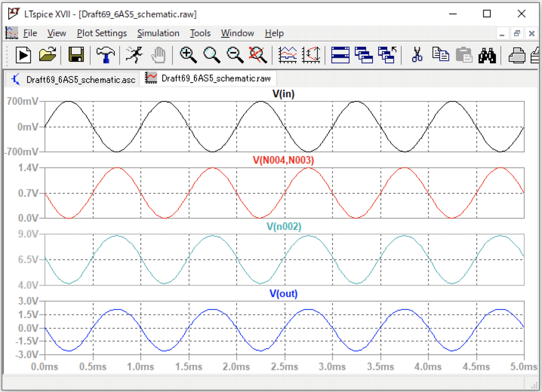Image resolution: width=542 pixels, height=392 pixels.
Task: Open the View menu
Action: point(57,33)
